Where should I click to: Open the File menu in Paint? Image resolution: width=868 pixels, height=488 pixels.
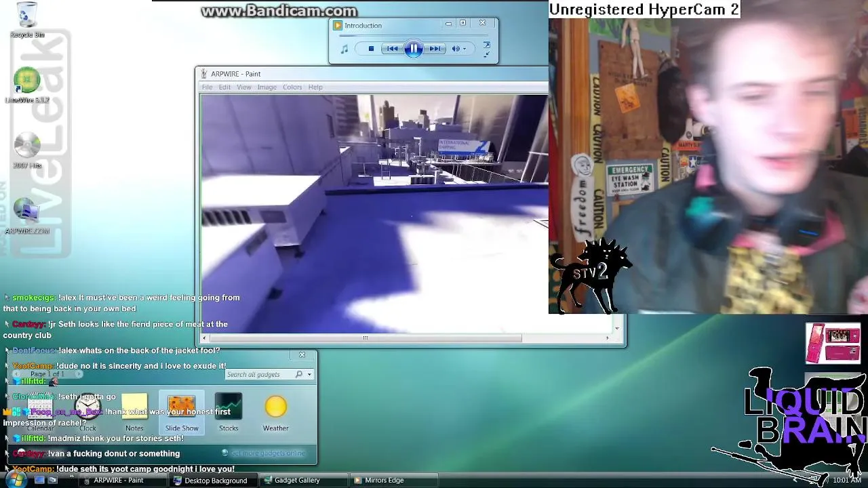click(x=207, y=87)
